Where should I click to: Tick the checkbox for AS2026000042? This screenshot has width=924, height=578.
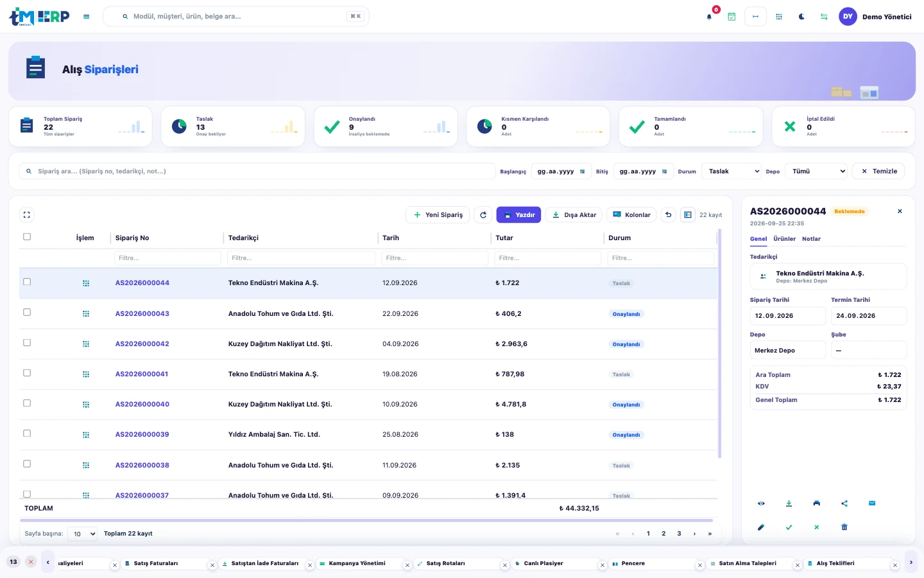[27, 343]
